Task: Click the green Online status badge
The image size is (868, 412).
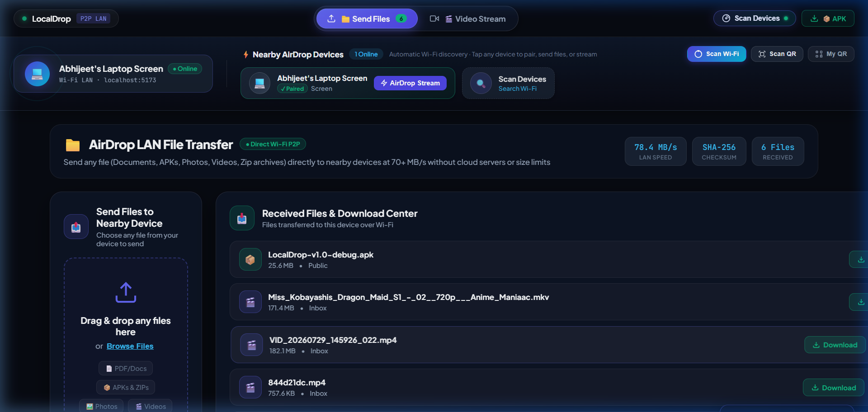Action: tap(185, 69)
